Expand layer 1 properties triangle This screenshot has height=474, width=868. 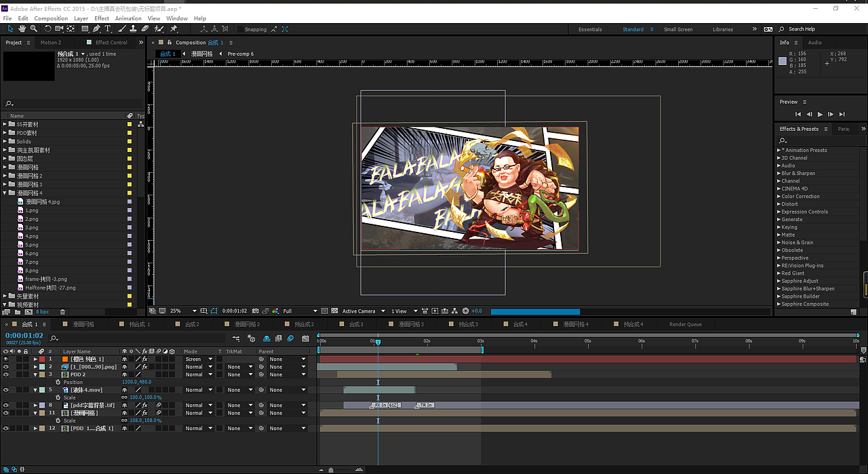coord(35,359)
